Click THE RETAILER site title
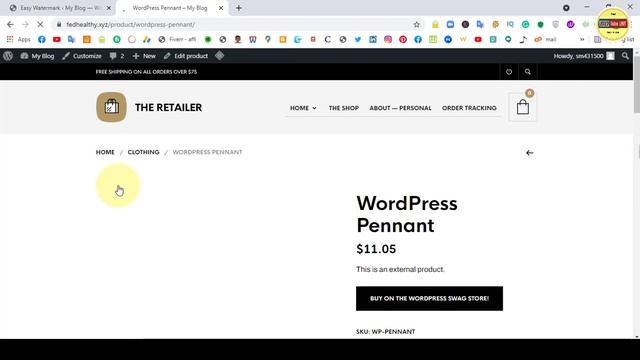 (168, 107)
